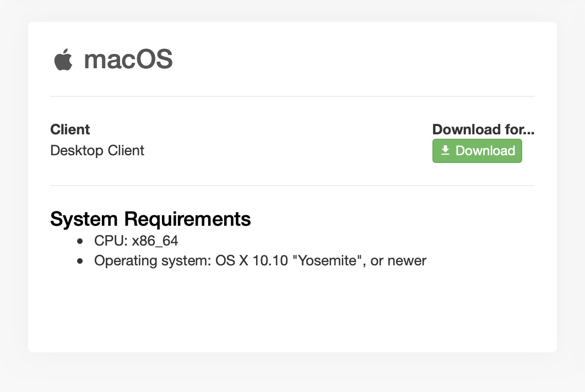Screen dimensions: 585x392
Task: Click the divider line above System Requirements
Action: click(x=292, y=186)
